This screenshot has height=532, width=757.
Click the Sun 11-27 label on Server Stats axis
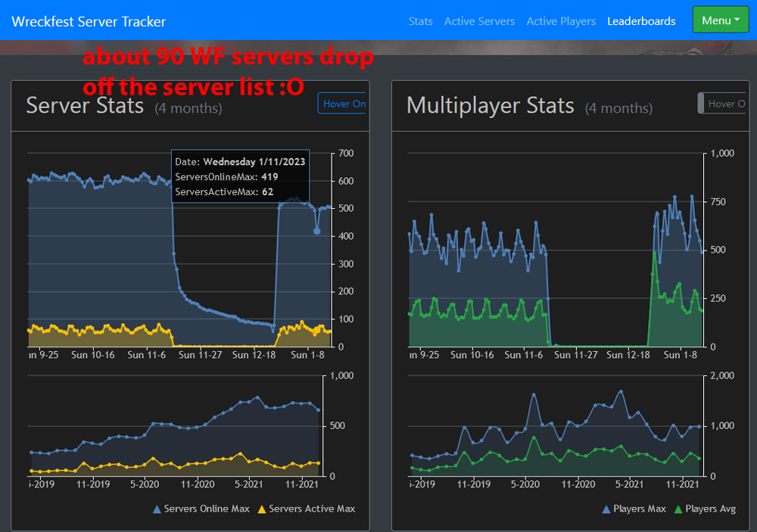pyautogui.click(x=201, y=355)
